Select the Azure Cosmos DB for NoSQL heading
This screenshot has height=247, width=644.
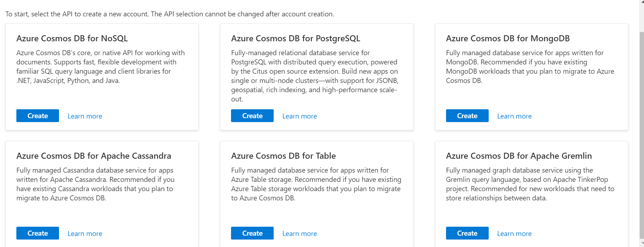72,38
